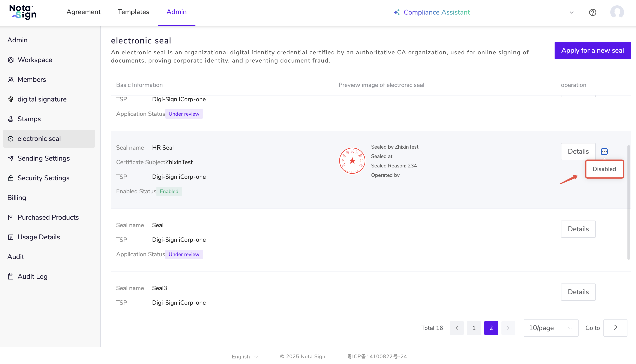Expand the 10/page size dropdown
Image resolution: width=636 pixels, height=364 pixels.
pos(551,328)
